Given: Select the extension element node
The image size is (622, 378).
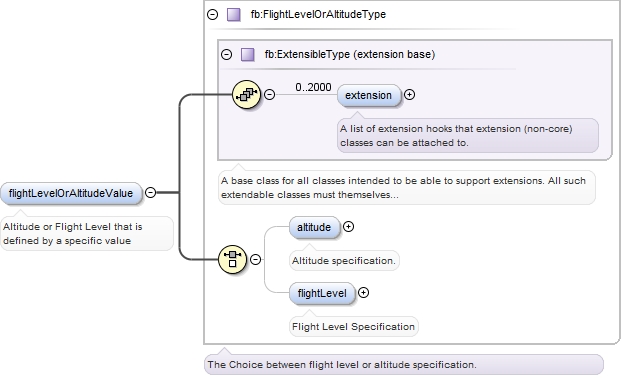Looking at the screenshot, I should (x=369, y=96).
